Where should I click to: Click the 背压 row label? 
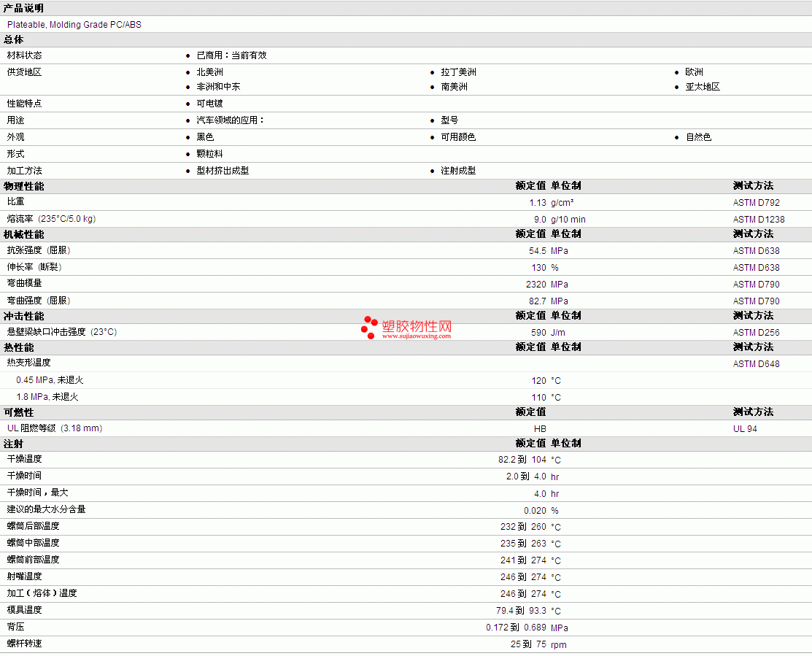(x=15, y=627)
